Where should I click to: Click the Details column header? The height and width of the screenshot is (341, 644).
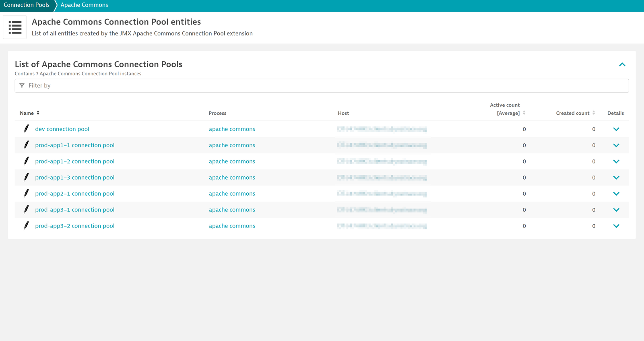coord(615,113)
